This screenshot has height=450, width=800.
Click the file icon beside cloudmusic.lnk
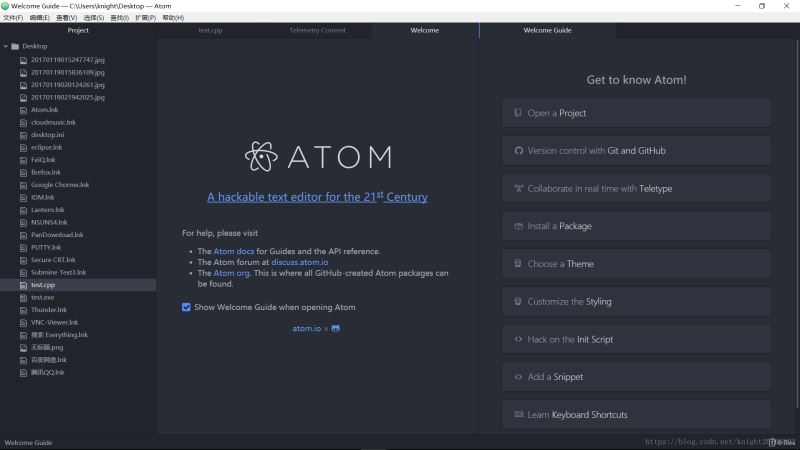coord(23,123)
